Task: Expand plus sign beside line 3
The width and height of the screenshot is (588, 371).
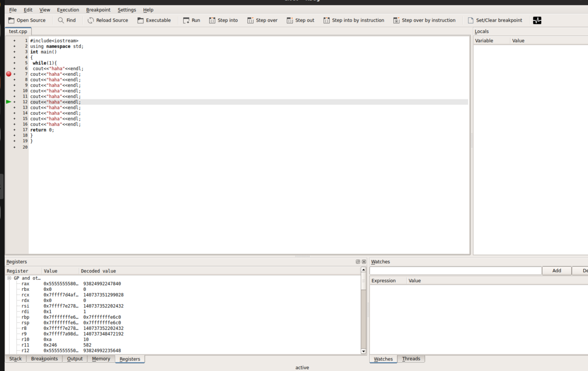Action: [x=14, y=52]
